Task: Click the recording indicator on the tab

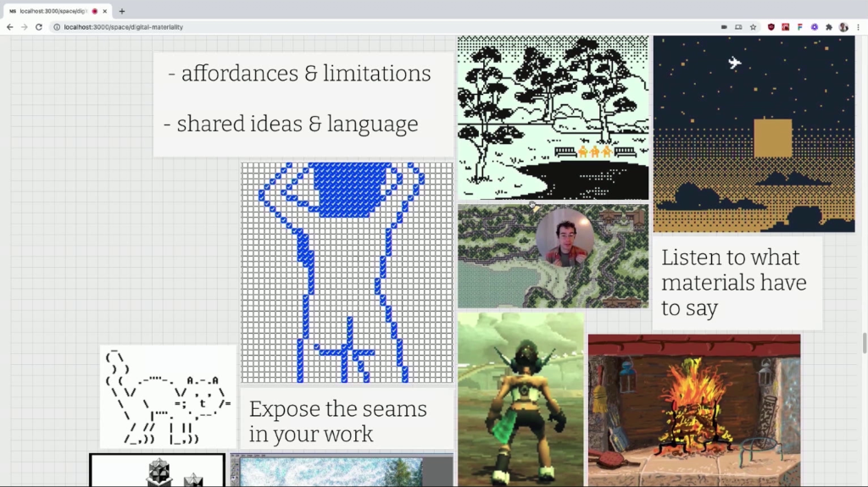Action: click(95, 11)
